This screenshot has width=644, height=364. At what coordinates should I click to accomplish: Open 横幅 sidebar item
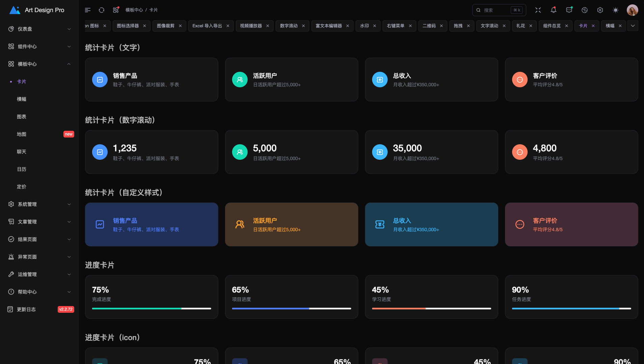click(x=39, y=99)
